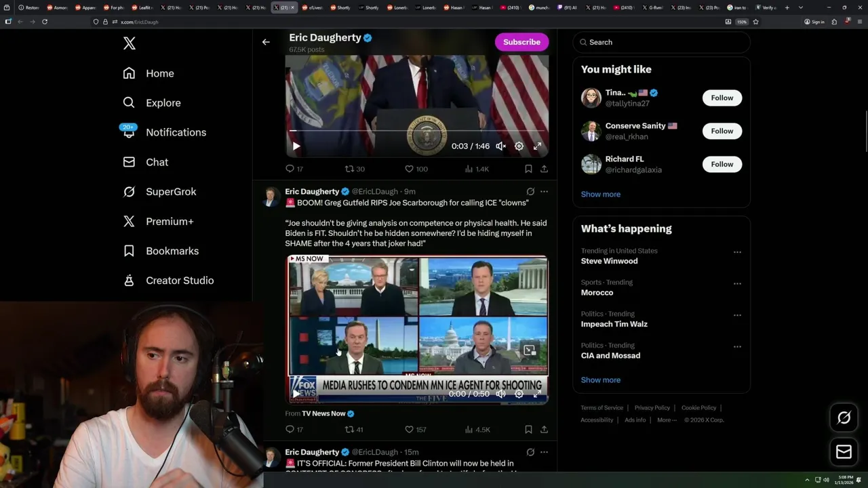The height and width of the screenshot is (488, 868).
Task: Open Grok icon on Bill Clinton post
Action: tap(530, 452)
